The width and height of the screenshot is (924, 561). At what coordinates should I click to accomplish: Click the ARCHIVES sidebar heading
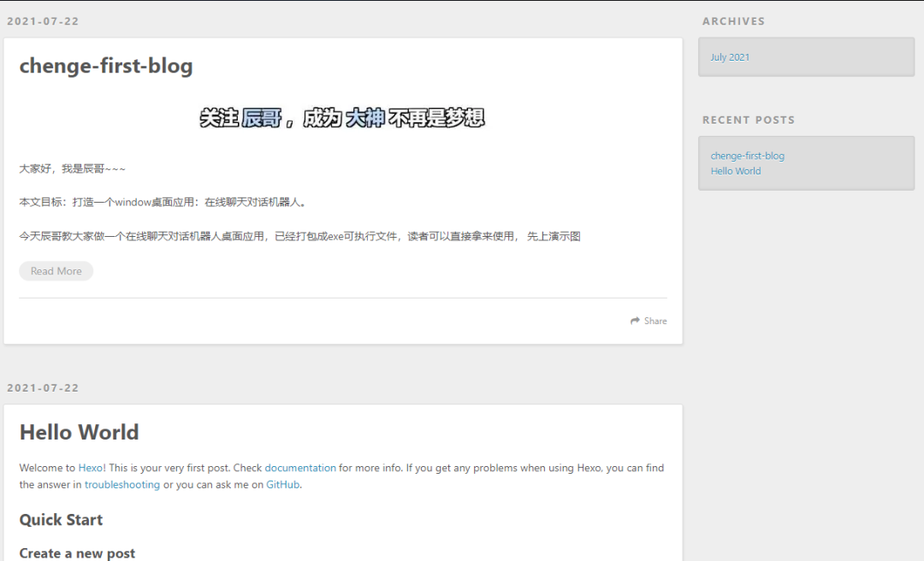tap(734, 21)
